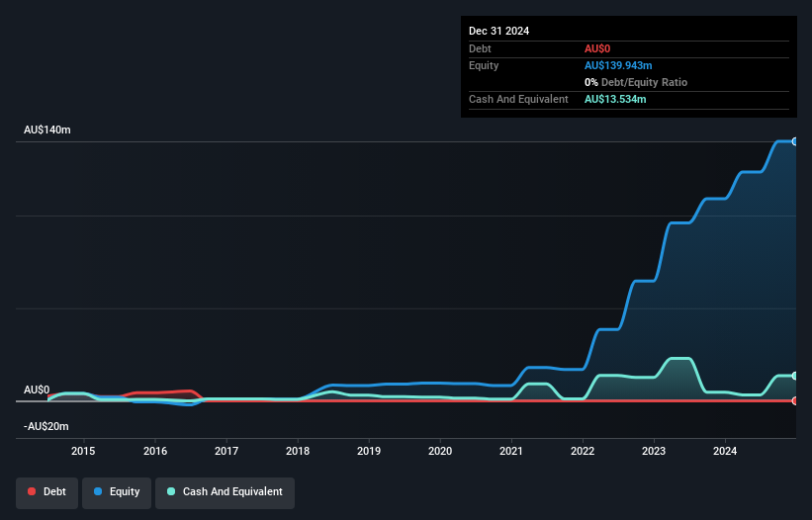Click the -AU$20m y-axis label
Image resolution: width=812 pixels, height=520 pixels.
46,426
